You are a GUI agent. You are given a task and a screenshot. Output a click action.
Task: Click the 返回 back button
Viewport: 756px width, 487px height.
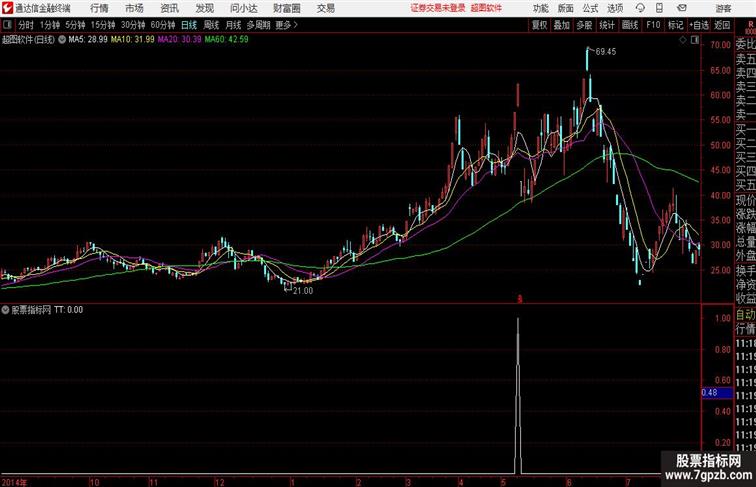click(722, 25)
